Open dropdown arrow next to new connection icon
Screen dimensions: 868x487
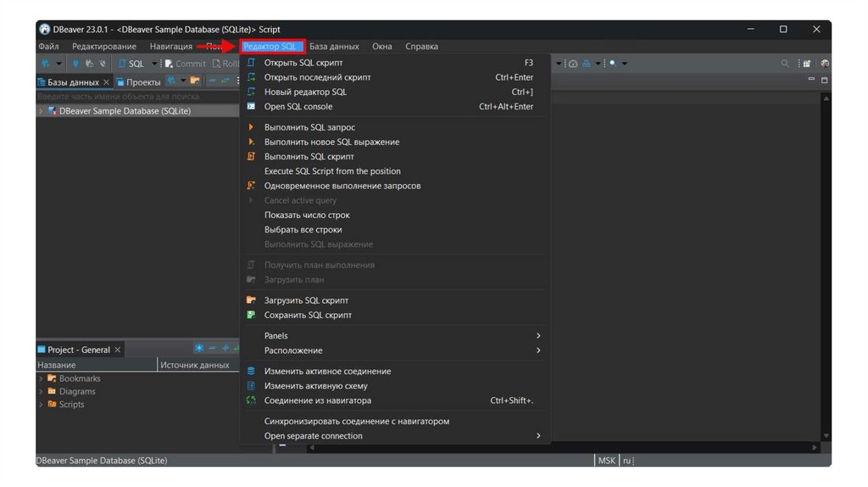tap(58, 64)
